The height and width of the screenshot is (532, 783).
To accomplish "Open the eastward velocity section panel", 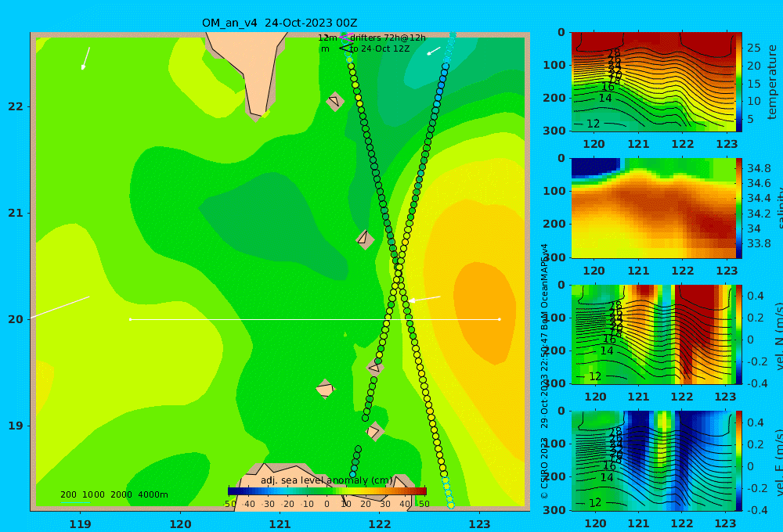I will pyautogui.click(x=652, y=461).
